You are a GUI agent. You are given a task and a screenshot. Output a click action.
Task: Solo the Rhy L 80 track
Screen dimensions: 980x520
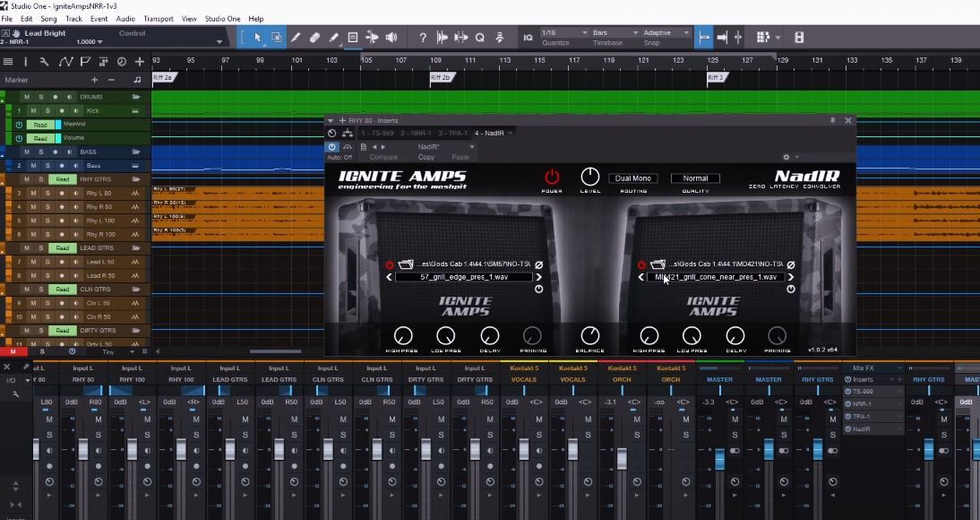47,194
